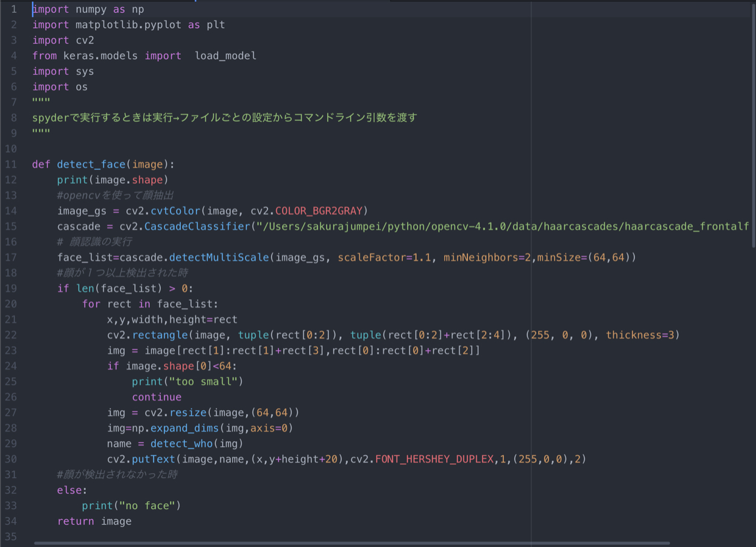Click the CascadeClassifier method call
756x547 pixels.
[197, 226]
